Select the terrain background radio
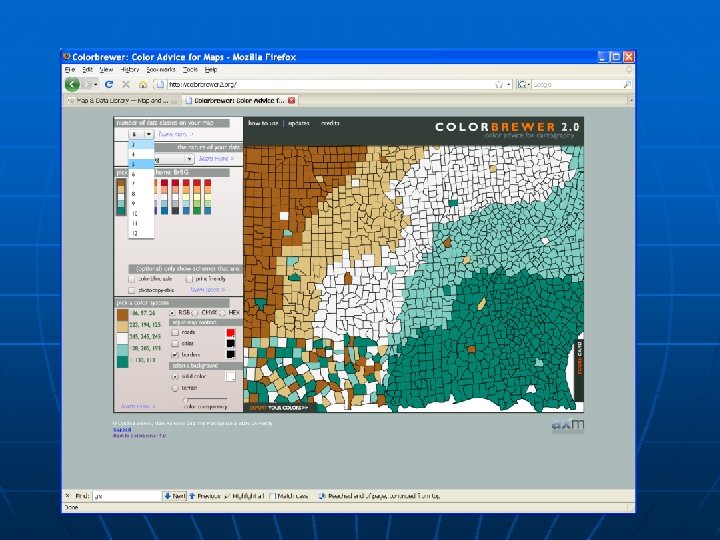Screen dimensions: 720x540 click(175, 388)
